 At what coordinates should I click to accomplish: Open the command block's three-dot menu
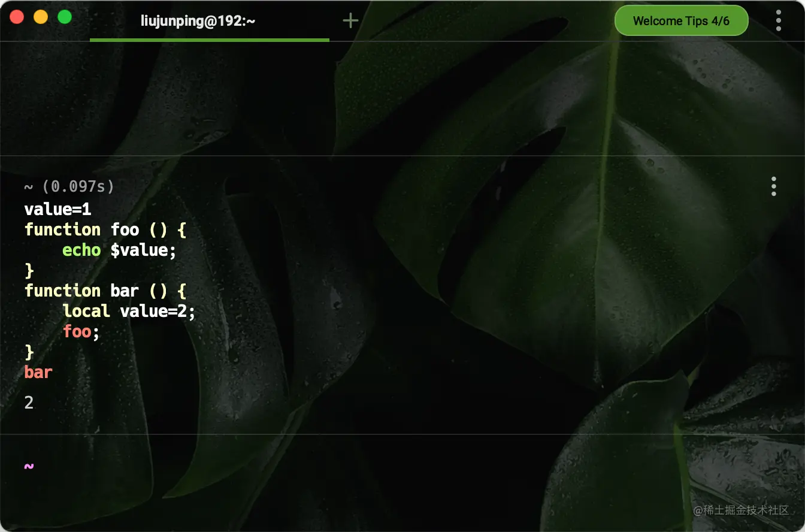pos(773,186)
